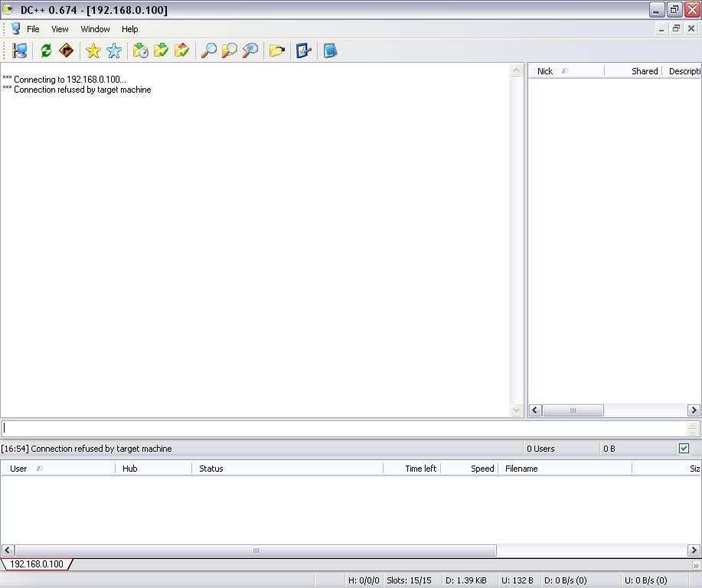Click the transfers pane scroll-right arrow
702x588 pixels.
point(694,550)
